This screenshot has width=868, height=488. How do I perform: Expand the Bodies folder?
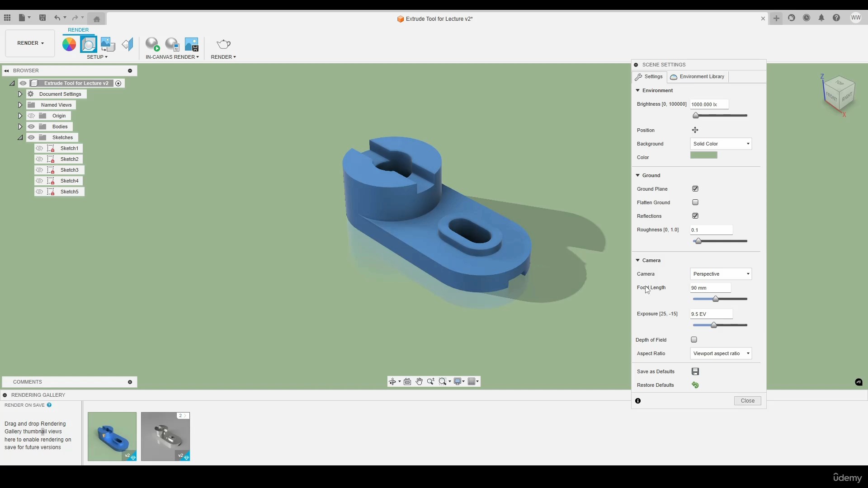tap(20, 127)
